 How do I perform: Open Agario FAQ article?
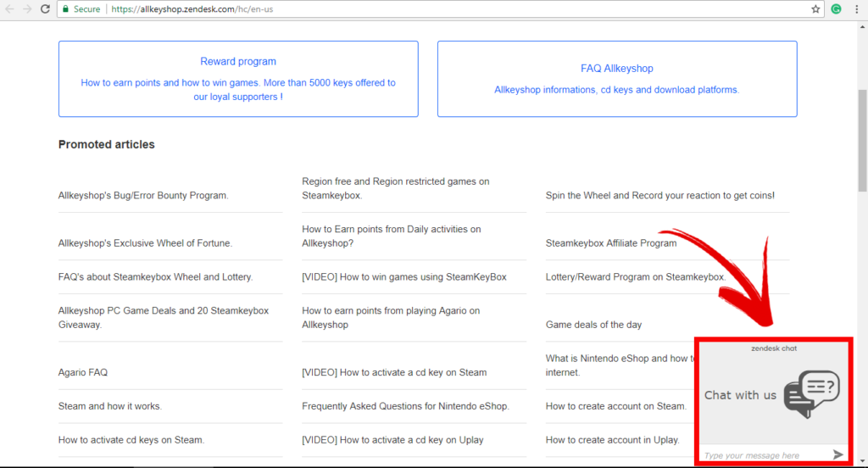83,372
